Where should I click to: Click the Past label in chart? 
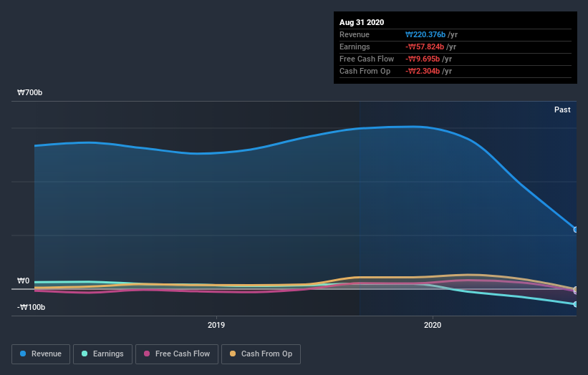[x=562, y=109]
